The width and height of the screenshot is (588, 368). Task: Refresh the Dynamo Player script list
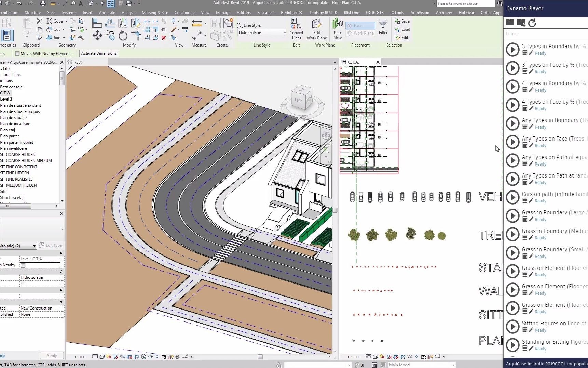coord(532,23)
